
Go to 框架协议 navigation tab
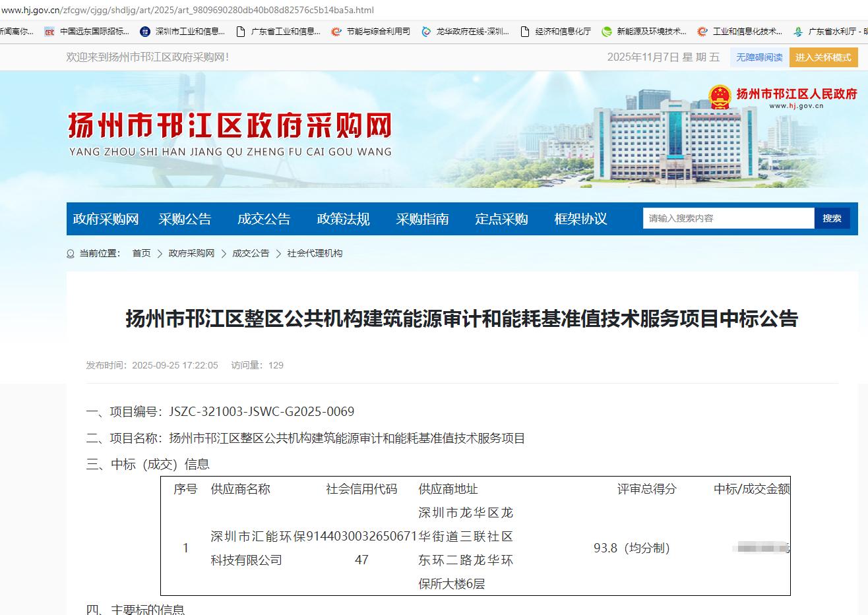[x=580, y=219]
